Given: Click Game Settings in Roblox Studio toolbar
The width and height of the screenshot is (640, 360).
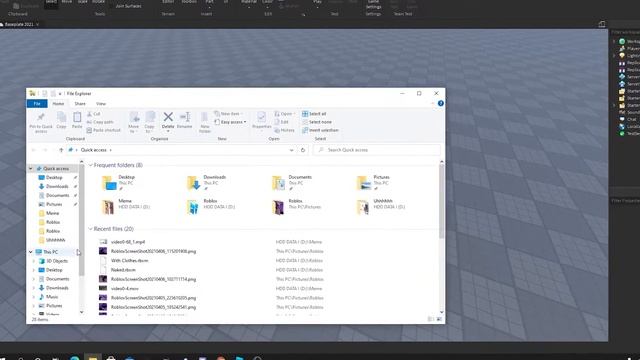Looking at the screenshot, I should [373, 5].
